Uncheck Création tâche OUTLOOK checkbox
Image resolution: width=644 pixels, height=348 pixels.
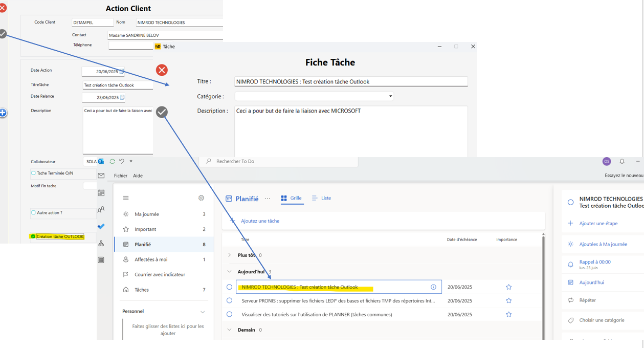pos(33,236)
